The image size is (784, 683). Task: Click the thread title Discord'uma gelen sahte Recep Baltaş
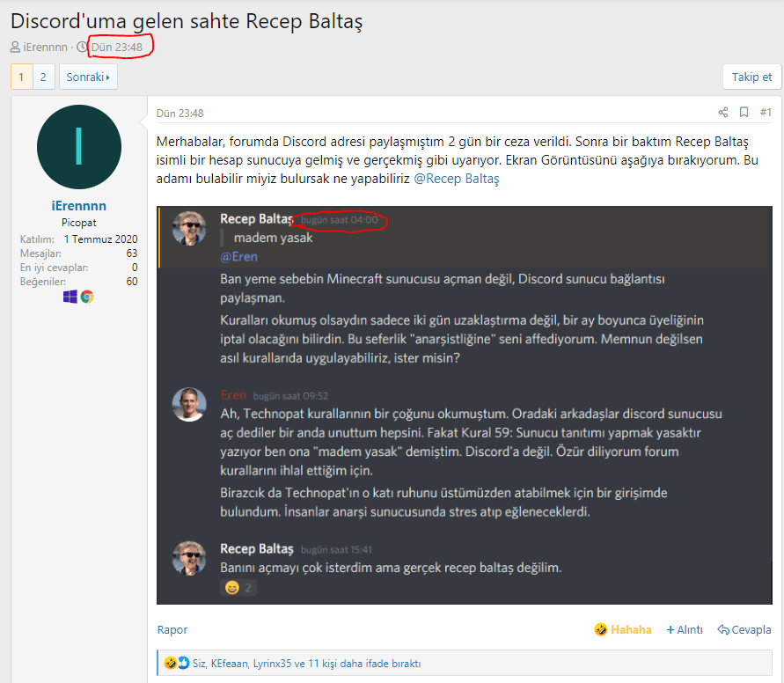pos(187,21)
